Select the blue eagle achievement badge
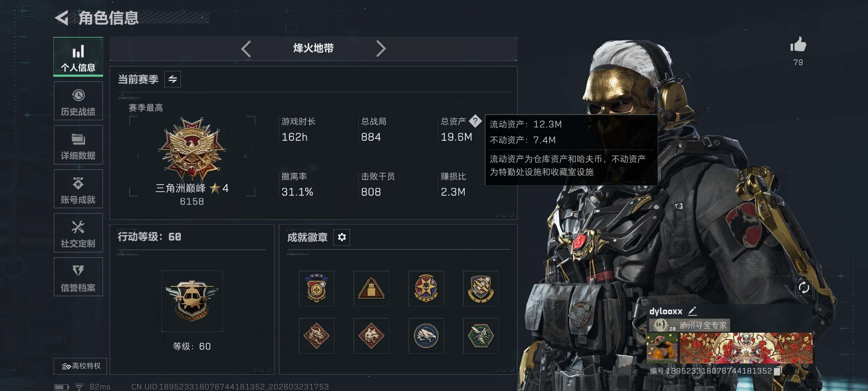 426,336
